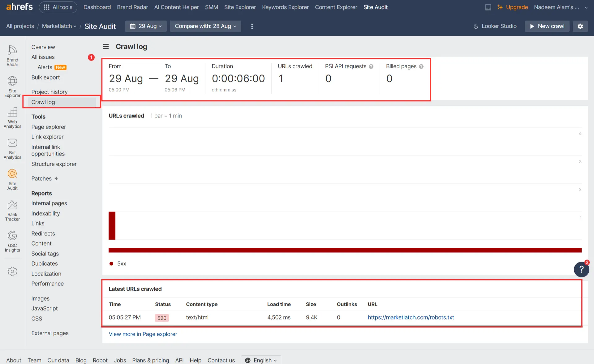Viewport: 594px width, 364px height.
Task: Open settings gear in left sidebar
Action: [12, 271]
